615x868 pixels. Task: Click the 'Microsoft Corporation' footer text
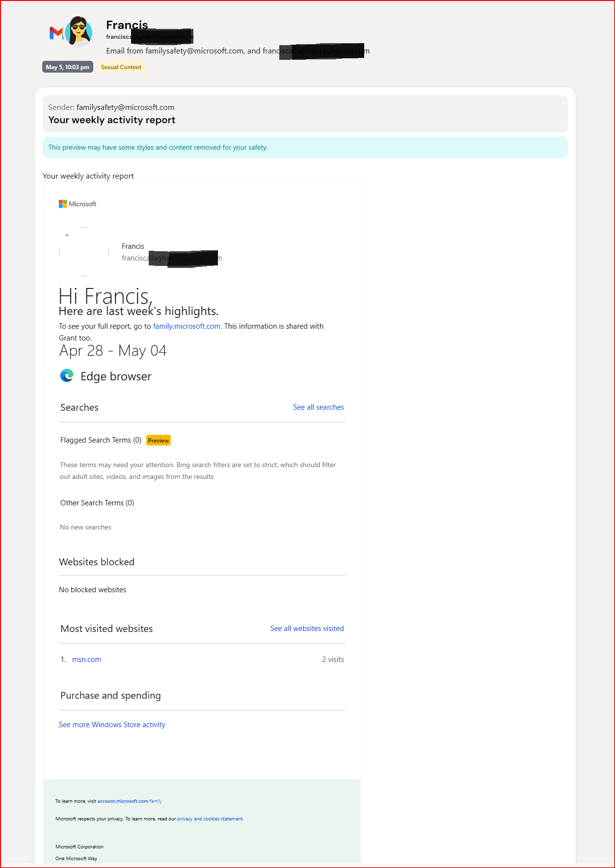(80, 847)
